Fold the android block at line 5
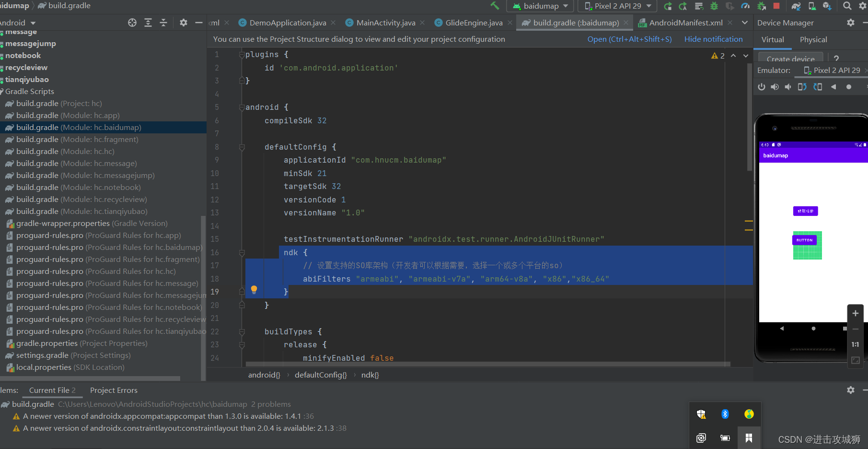This screenshot has height=449, width=868. tap(242, 107)
